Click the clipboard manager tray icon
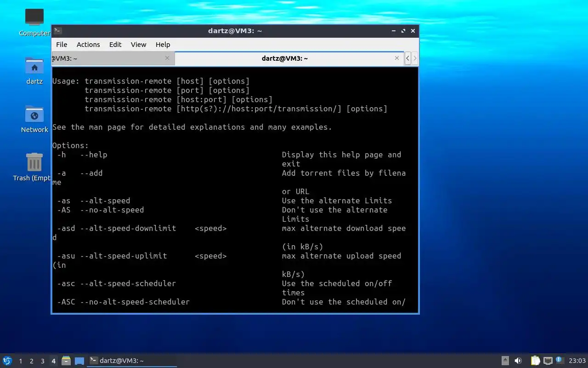Viewport: 588px width, 368px height. [535, 361]
